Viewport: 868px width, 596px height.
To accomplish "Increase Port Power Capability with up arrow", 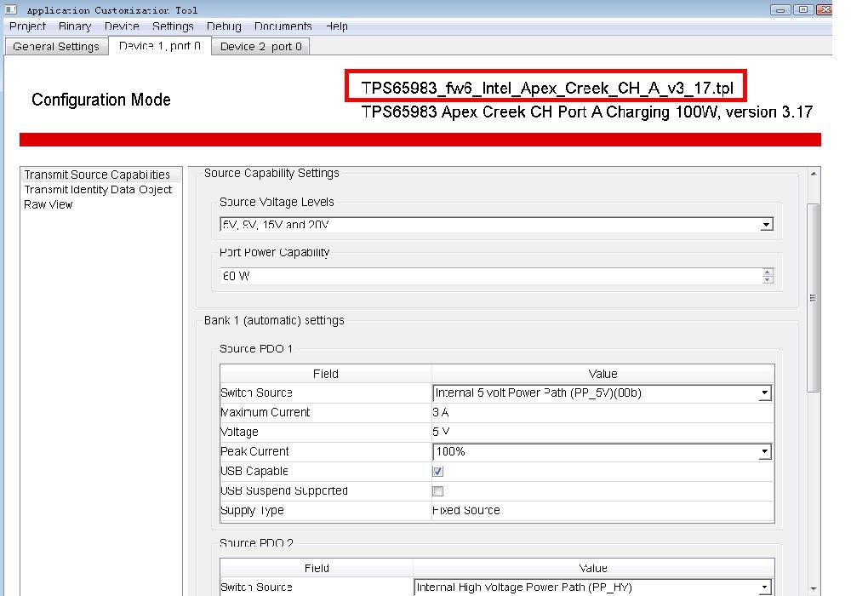I will (x=768, y=272).
